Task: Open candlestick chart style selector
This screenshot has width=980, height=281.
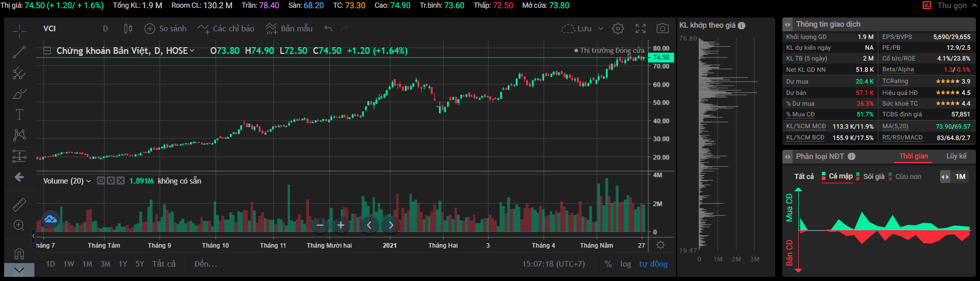Action: tap(128, 29)
